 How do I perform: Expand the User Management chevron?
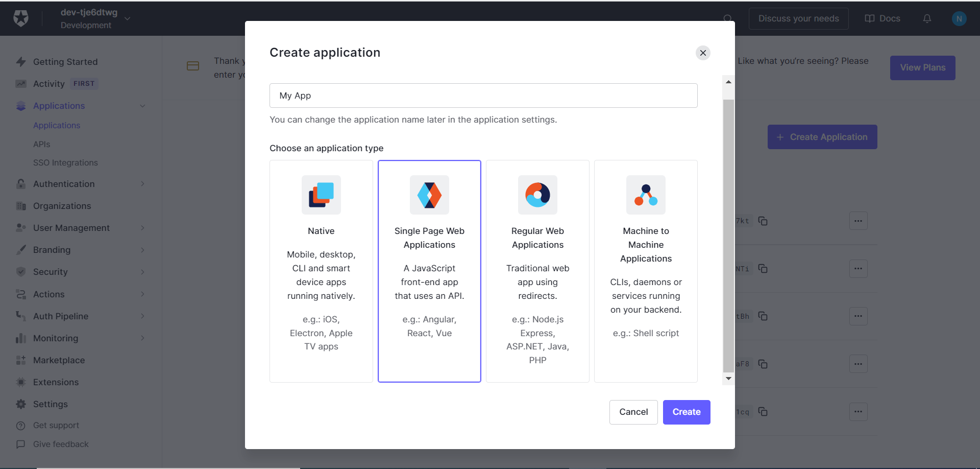coord(142,228)
